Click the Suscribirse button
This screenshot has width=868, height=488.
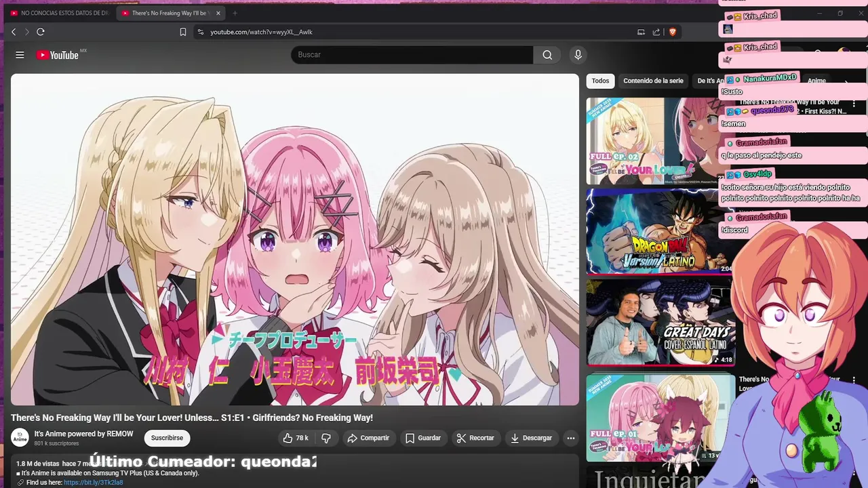pos(167,438)
